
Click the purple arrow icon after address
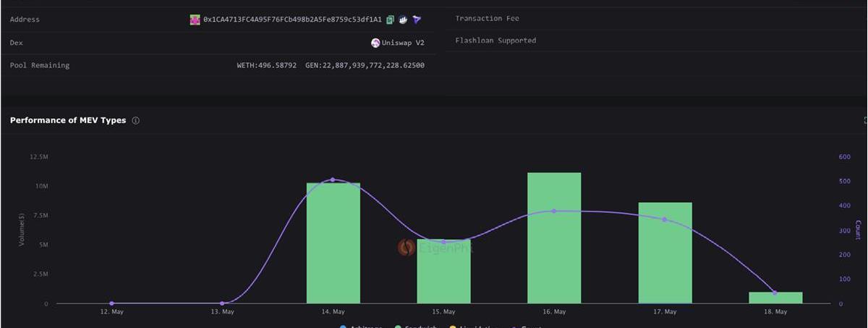[x=417, y=20]
